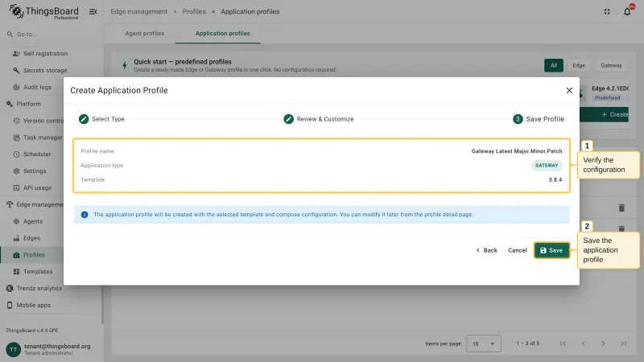Open Templates in sidebar
The image size is (644, 362).
coord(37,272)
